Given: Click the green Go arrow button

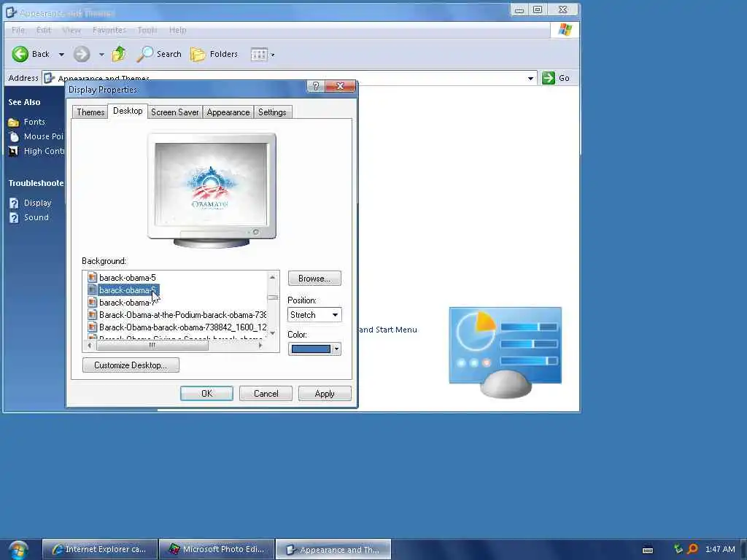Looking at the screenshot, I should pyautogui.click(x=549, y=78).
